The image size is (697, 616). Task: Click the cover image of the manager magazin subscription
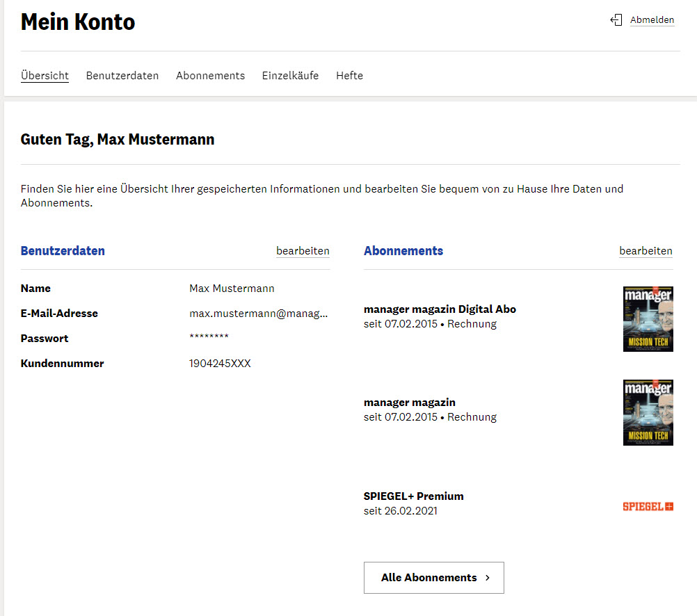pyautogui.click(x=648, y=412)
